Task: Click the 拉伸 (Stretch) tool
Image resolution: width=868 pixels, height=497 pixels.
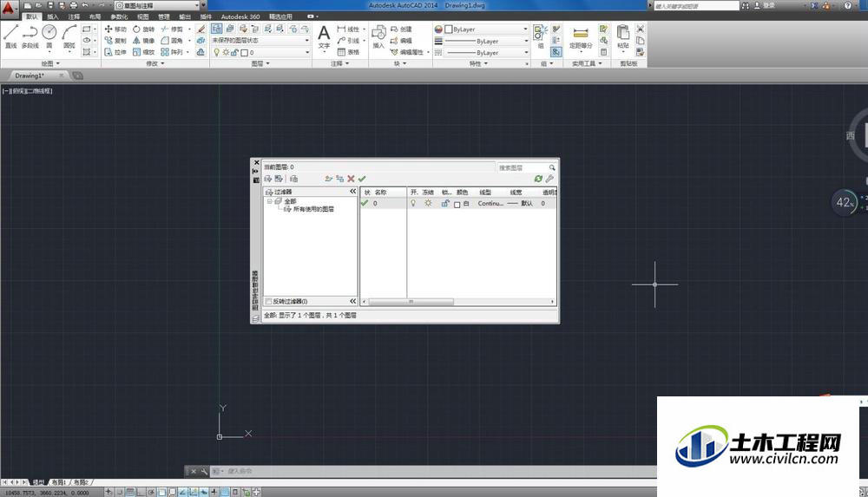Action: pos(115,52)
